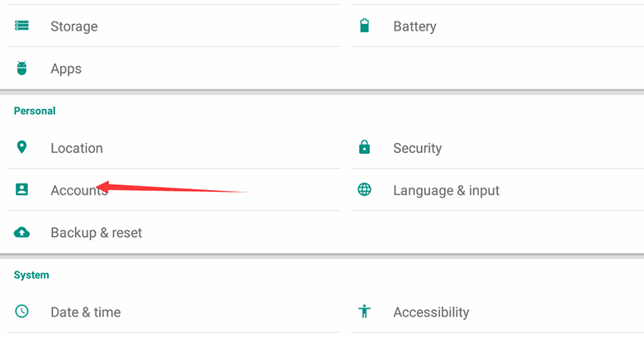Image resolution: width=644 pixels, height=338 pixels.
Task: Open the Battery settings entry
Action: pos(414,26)
